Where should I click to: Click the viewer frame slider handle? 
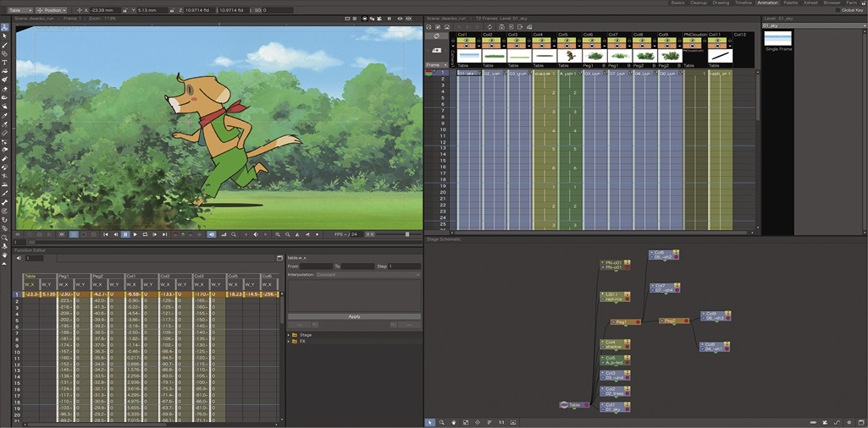point(31,242)
